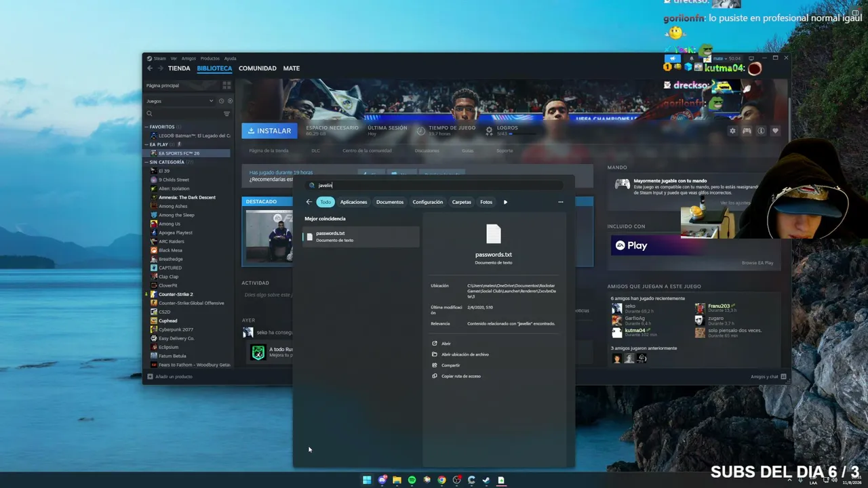Open File Explorer in the taskbar
This screenshot has height=488, width=868.
pyautogui.click(x=397, y=480)
